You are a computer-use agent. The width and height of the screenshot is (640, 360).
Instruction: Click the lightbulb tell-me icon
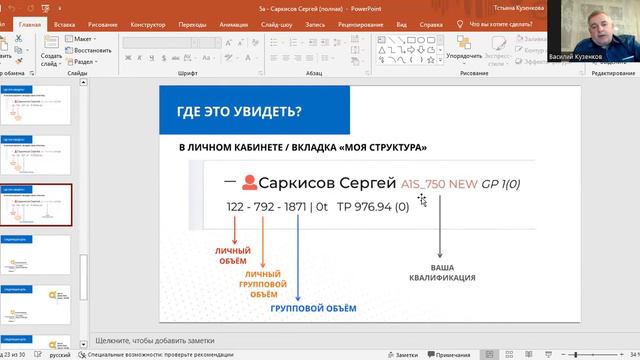(x=460, y=24)
